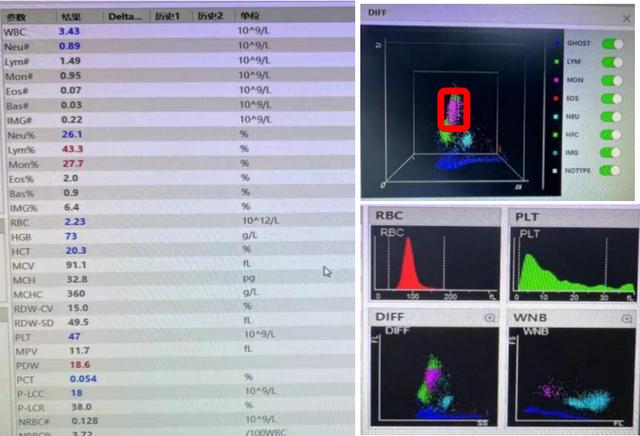Select the IMG% result value 6.4

[72, 207]
